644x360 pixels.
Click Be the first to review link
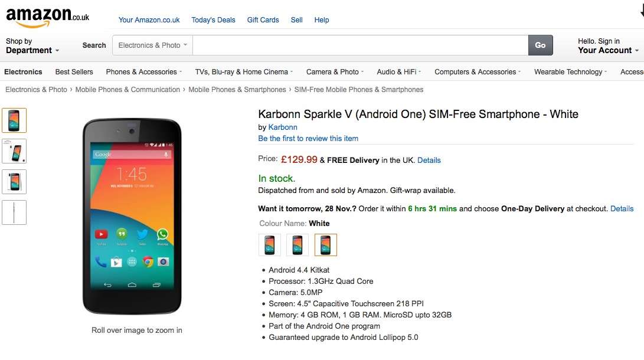[x=308, y=138]
